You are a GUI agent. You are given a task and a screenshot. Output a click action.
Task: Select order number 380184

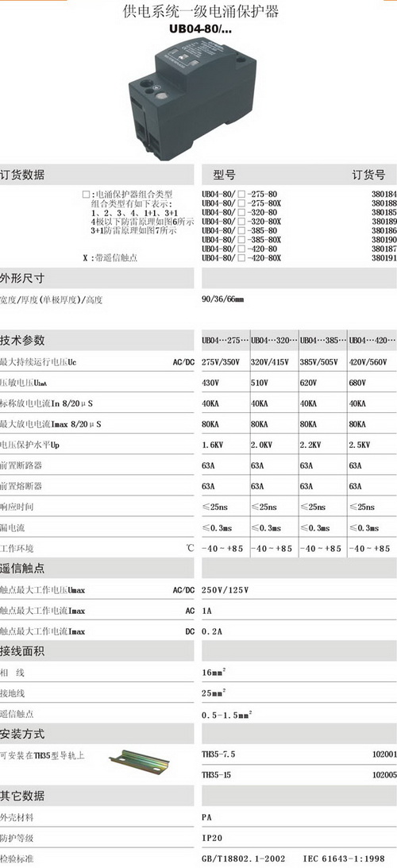pos(384,195)
